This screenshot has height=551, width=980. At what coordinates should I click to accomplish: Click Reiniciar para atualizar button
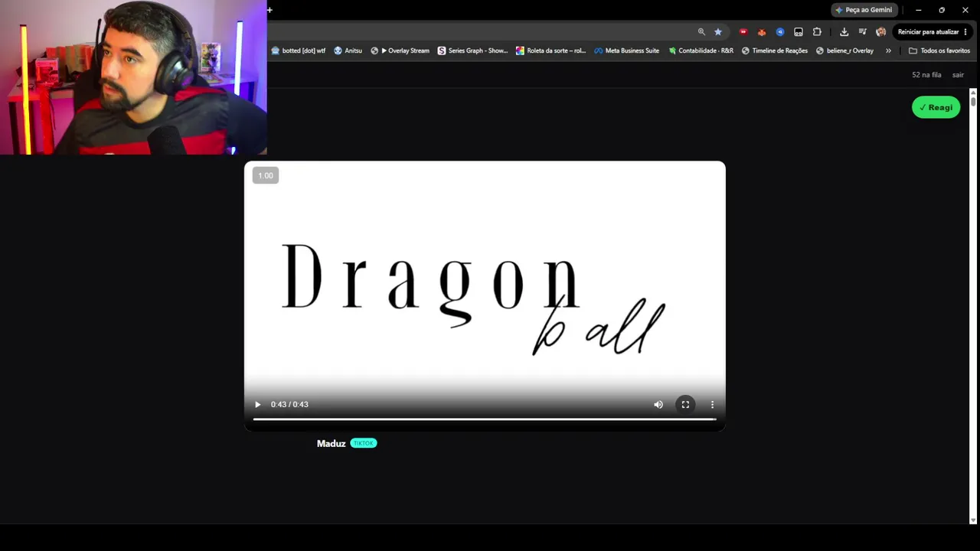click(928, 32)
